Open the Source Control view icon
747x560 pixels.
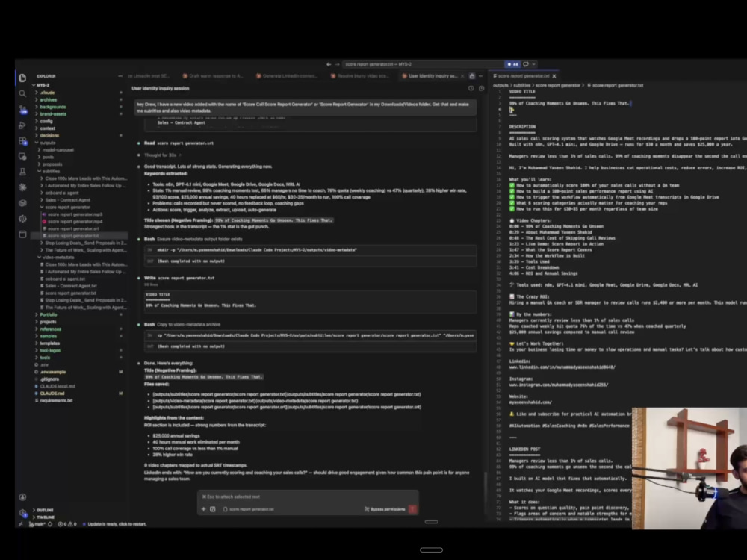click(22, 110)
